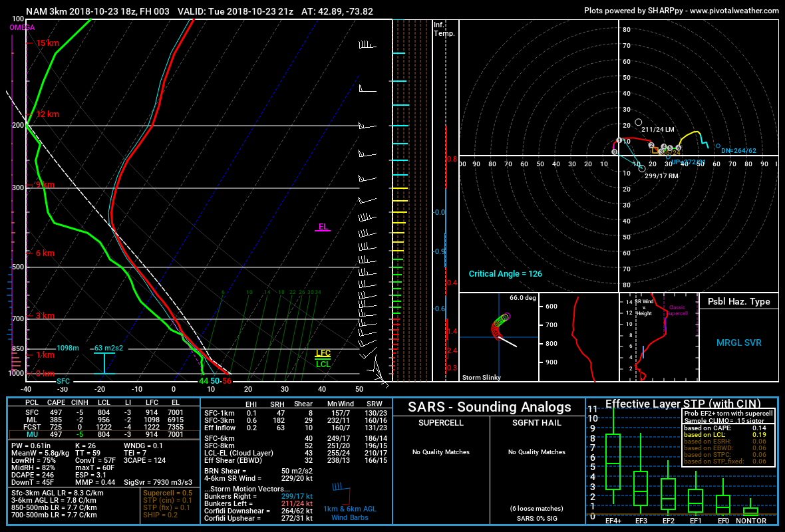The image size is (785, 532).
Task: Click the yellow LFC level label
Action: click(x=323, y=353)
